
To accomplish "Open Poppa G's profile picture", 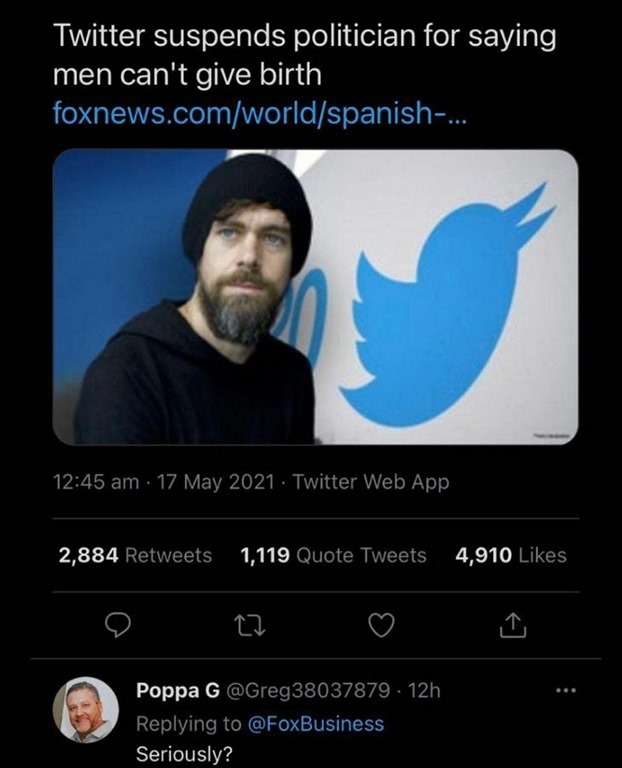I will tap(85, 709).
